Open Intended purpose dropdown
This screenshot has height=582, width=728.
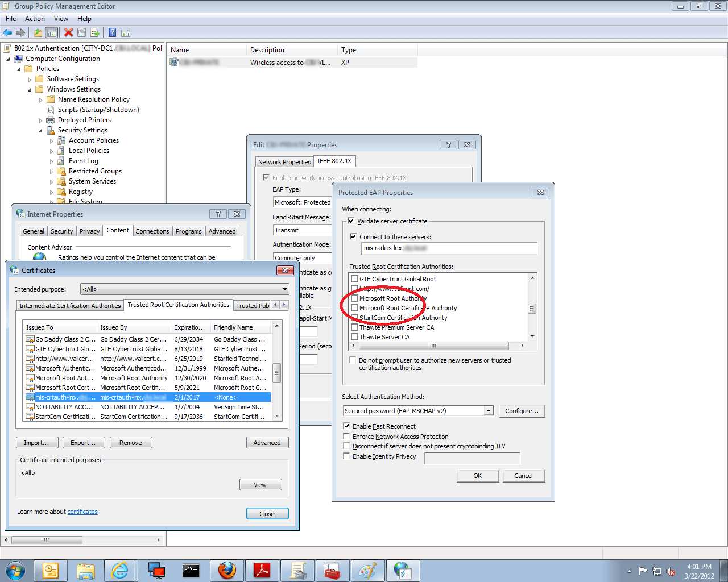pos(185,289)
